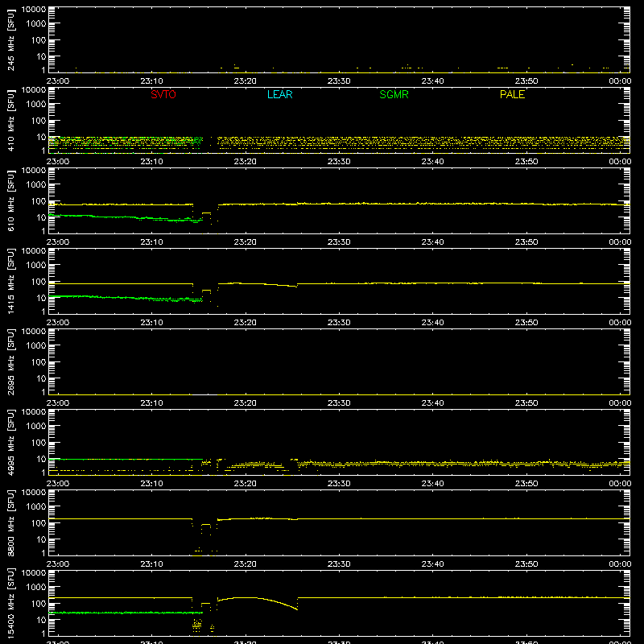644x644 pixels.
Task: Click the 1000 y-axis value on 2695 MHz panel
Action: (x=36, y=346)
